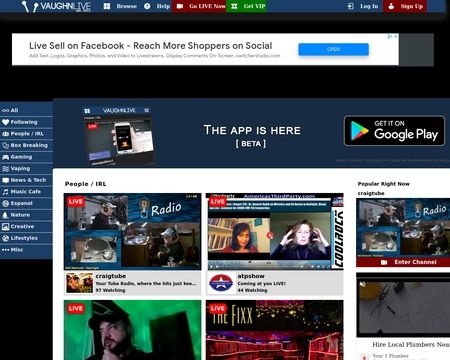Click the atpshow channel avatar
The width and height of the screenshot is (450, 360).
221,283
